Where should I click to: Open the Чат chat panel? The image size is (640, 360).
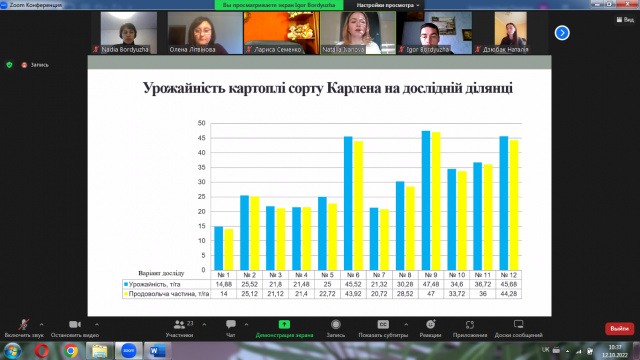tap(231, 328)
